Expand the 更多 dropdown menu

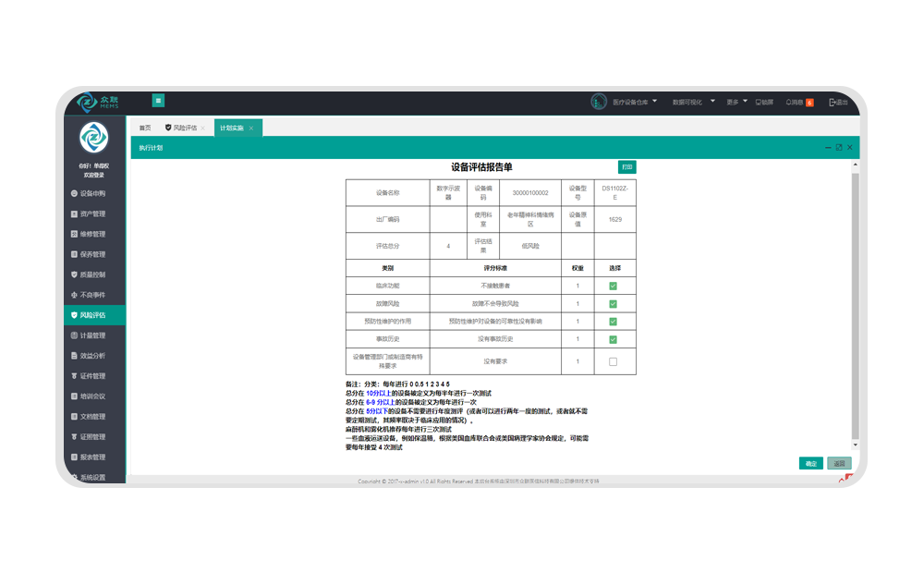click(737, 103)
